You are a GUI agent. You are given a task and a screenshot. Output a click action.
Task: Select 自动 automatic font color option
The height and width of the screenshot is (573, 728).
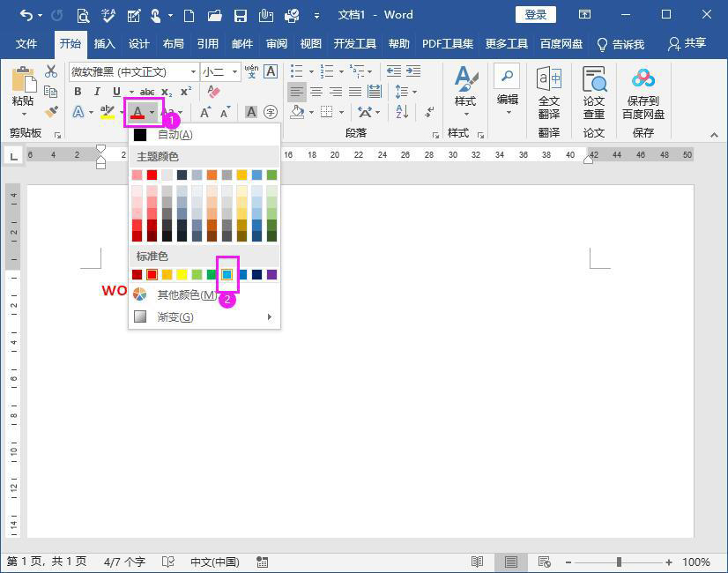pos(175,135)
